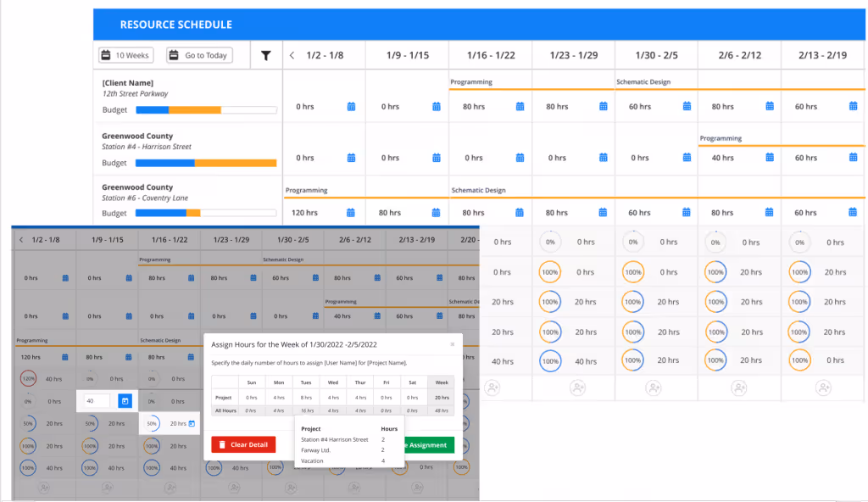Open calendar for Harrison Street 2/13 - 2/19 in main schedule
The width and height of the screenshot is (868, 502).
853,158
